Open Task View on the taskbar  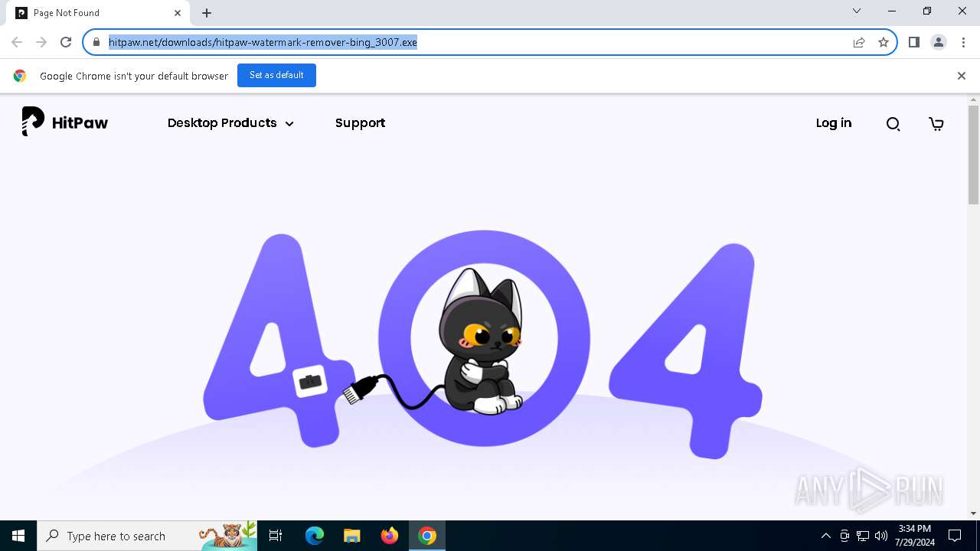[x=276, y=536]
